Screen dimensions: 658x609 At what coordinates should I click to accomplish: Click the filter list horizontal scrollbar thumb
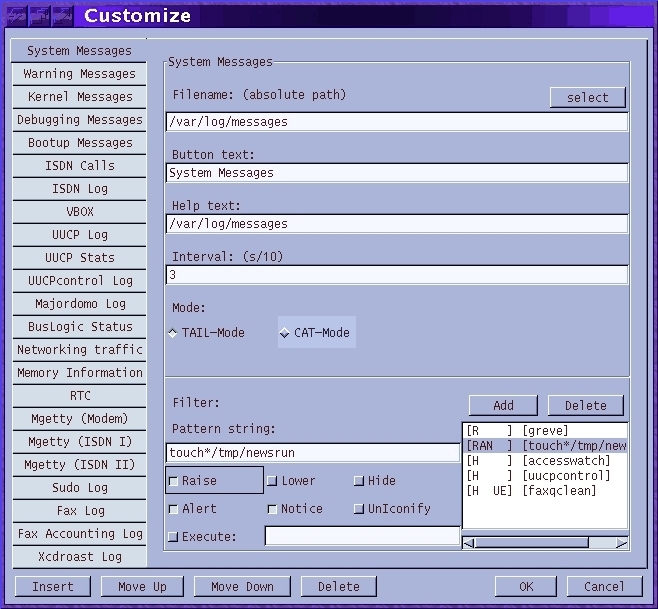point(532,543)
